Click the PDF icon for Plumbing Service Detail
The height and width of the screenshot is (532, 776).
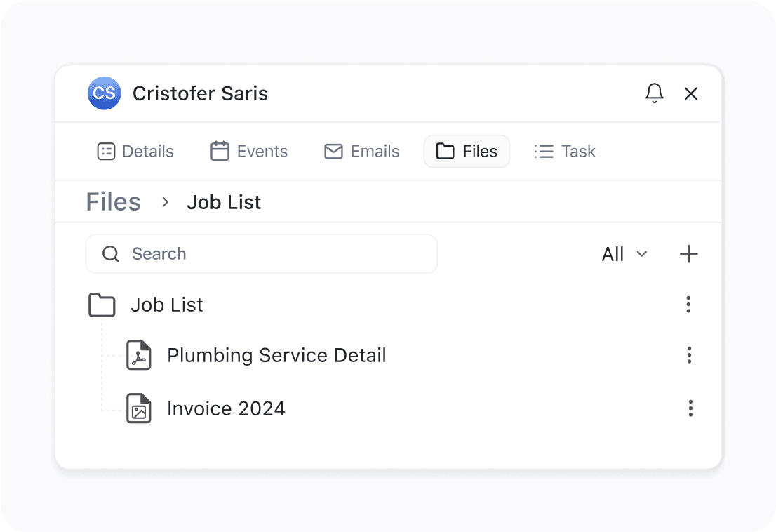(x=139, y=355)
